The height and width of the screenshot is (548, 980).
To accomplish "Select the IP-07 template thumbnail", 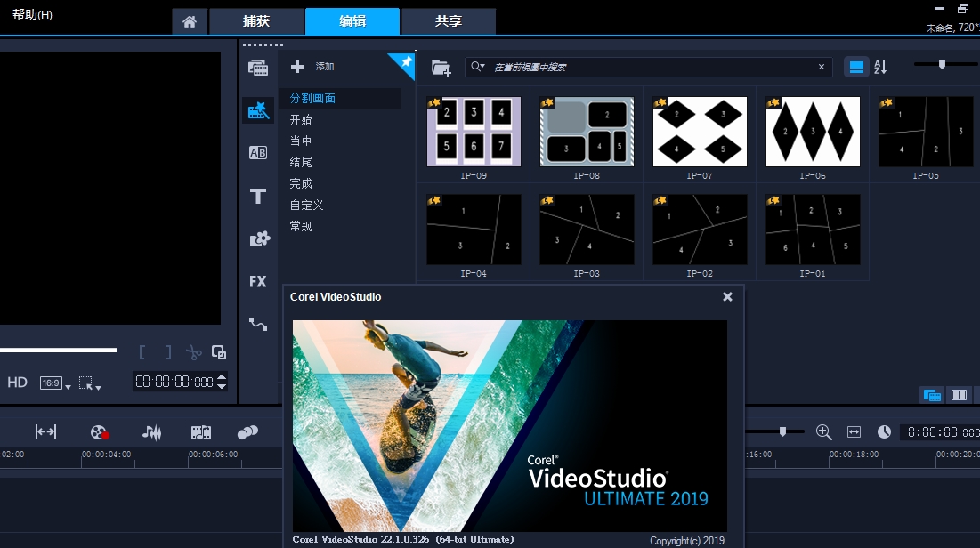I will point(700,132).
